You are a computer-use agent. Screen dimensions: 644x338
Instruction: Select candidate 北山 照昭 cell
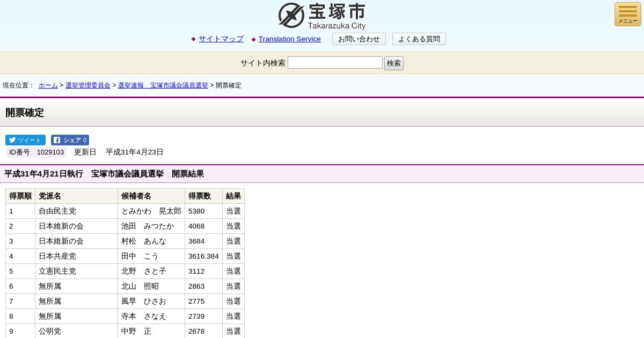pos(151,286)
